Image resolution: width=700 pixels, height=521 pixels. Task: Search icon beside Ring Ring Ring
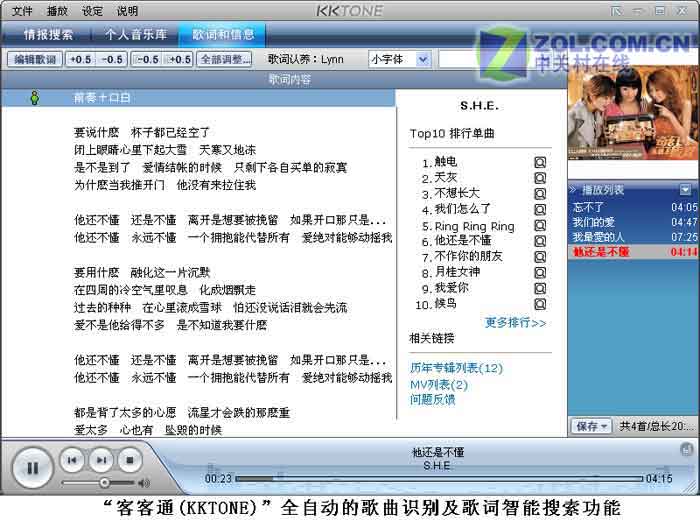540,225
